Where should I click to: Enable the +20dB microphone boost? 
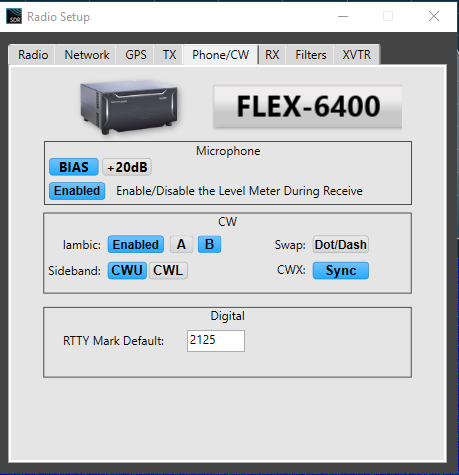(127, 167)
